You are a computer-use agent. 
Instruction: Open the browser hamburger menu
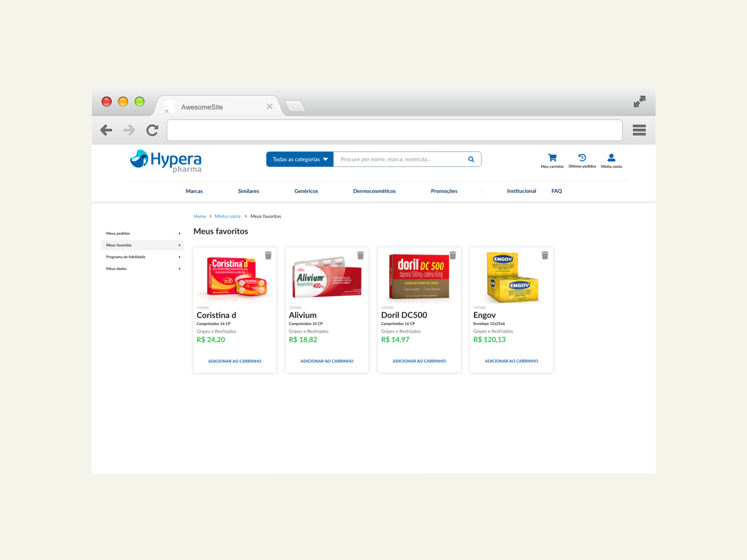click(639, 130)
